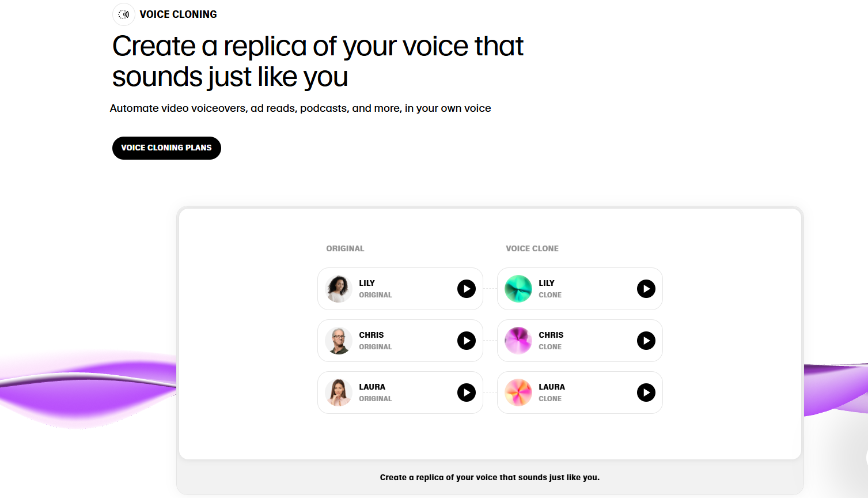Screen dimensions: 868x498
Task: Play Laura's original voice sample
Action: pyautogui.click(x=466, y=393)
